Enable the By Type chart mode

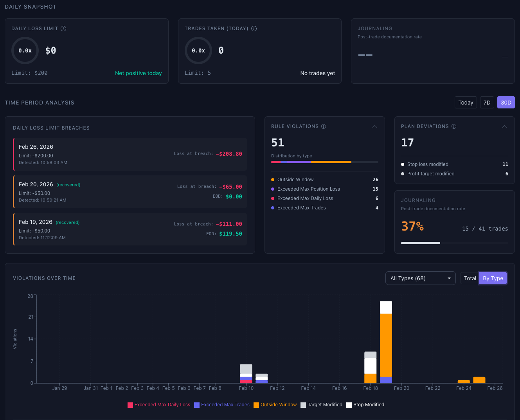493,278
